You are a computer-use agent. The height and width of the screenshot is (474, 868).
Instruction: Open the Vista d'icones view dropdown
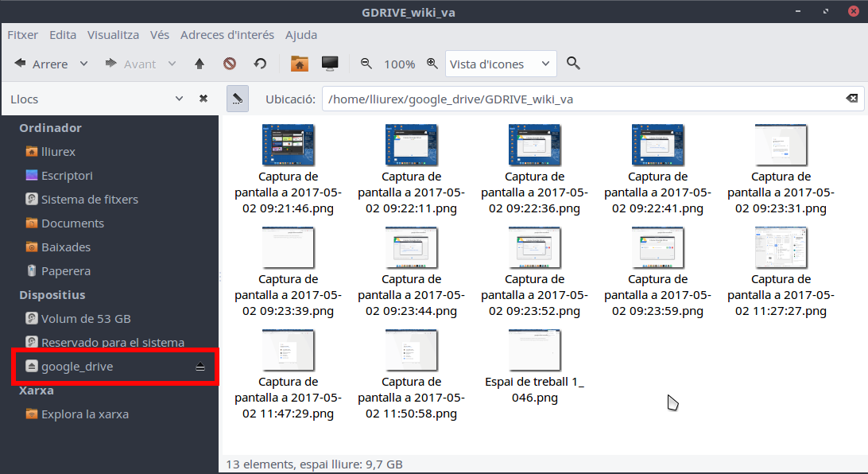(x=500, y=64)
